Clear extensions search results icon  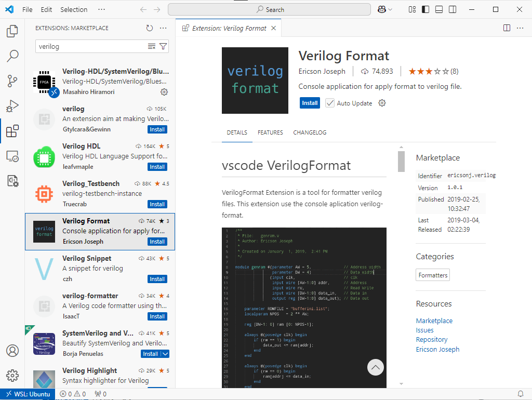[x=152, y=46]
